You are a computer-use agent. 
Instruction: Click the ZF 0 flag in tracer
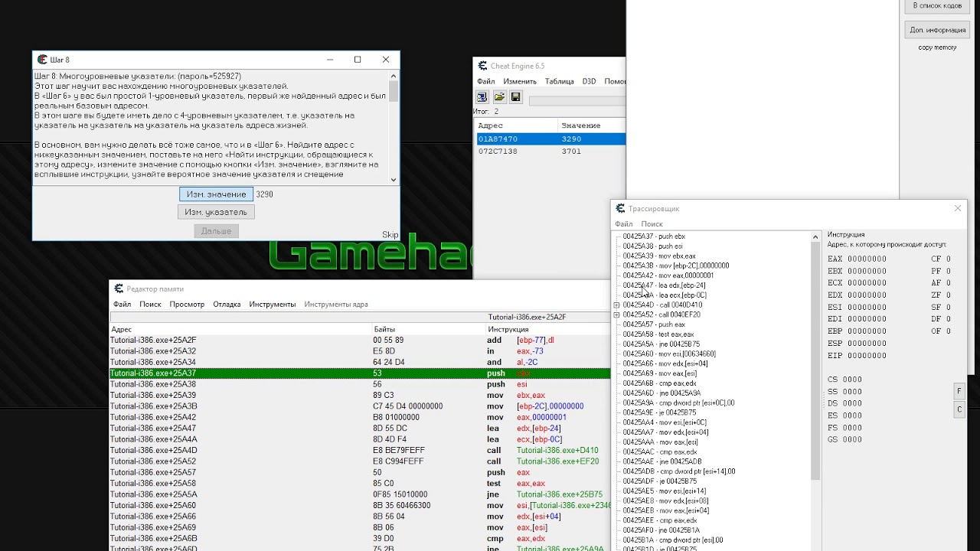[x=941, y=295]
